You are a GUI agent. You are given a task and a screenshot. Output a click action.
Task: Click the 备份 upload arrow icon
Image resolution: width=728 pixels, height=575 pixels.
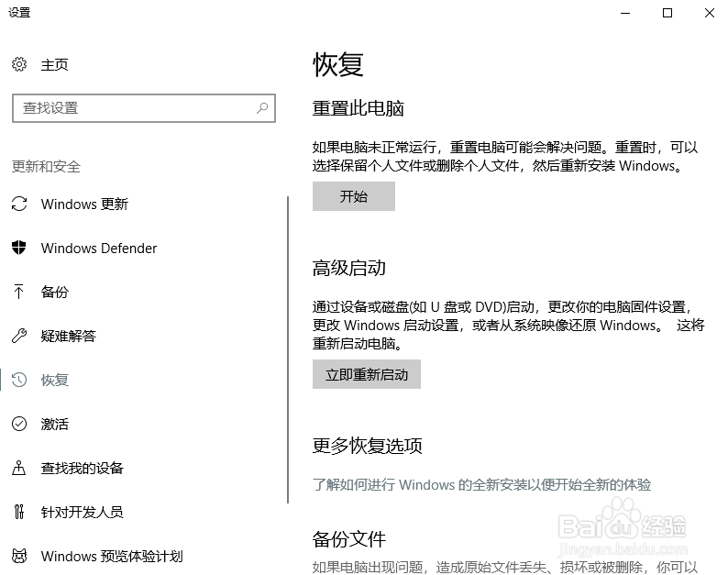tap(19, 292)
